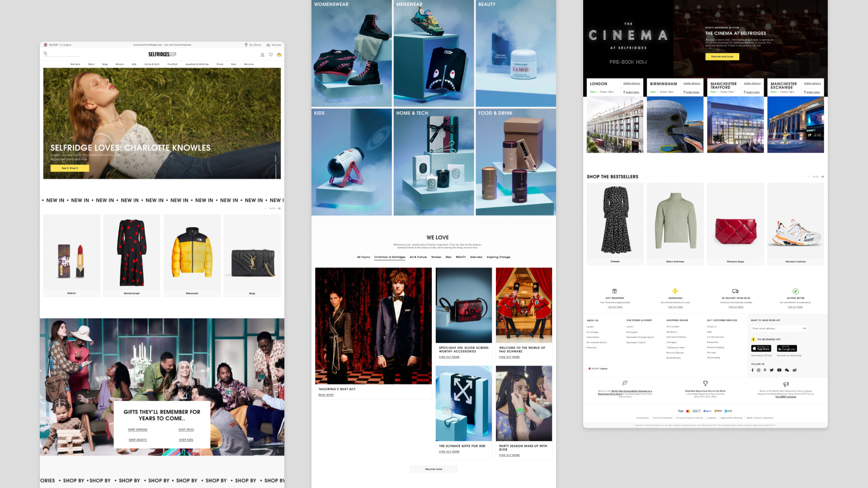Viewport: 868px width, 488px height.
Task: Open the yellow puffer Menswear card
Action: tap(192, 255)
